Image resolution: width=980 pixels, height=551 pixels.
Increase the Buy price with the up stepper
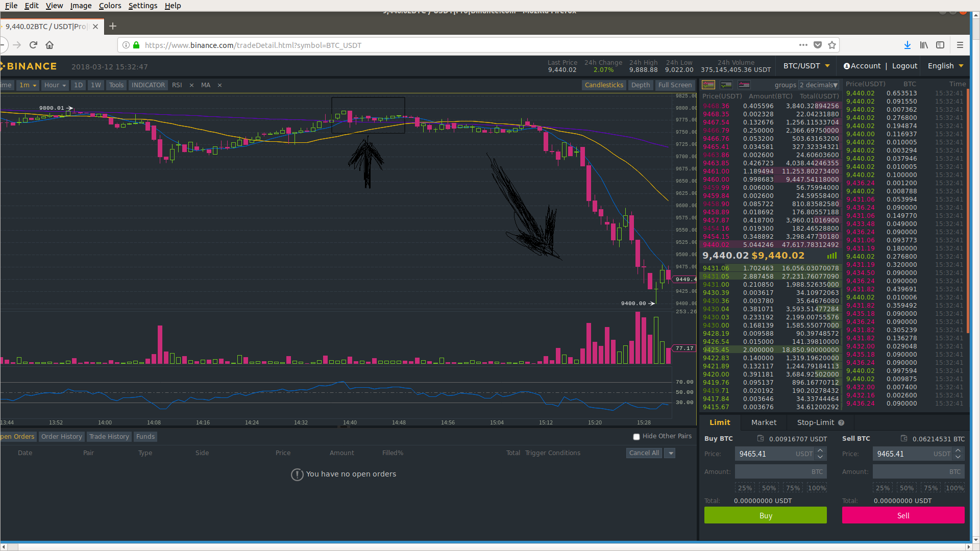point(820,450)
